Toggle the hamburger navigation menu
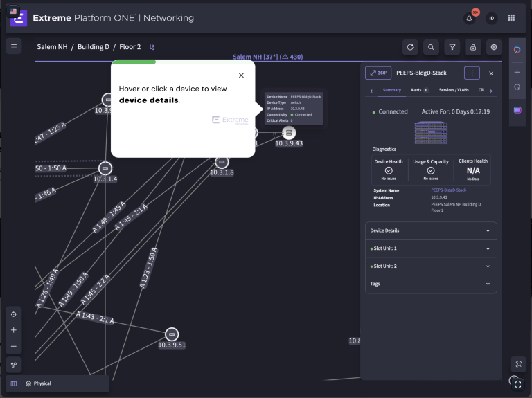The height and width of the screenshot is (398, 532). click(x=14, y=46)
